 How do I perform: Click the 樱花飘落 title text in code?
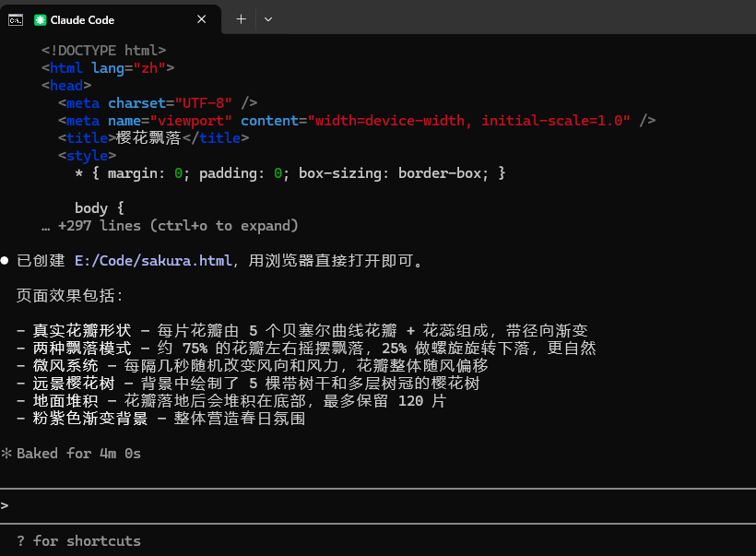(x=148, y=138)
